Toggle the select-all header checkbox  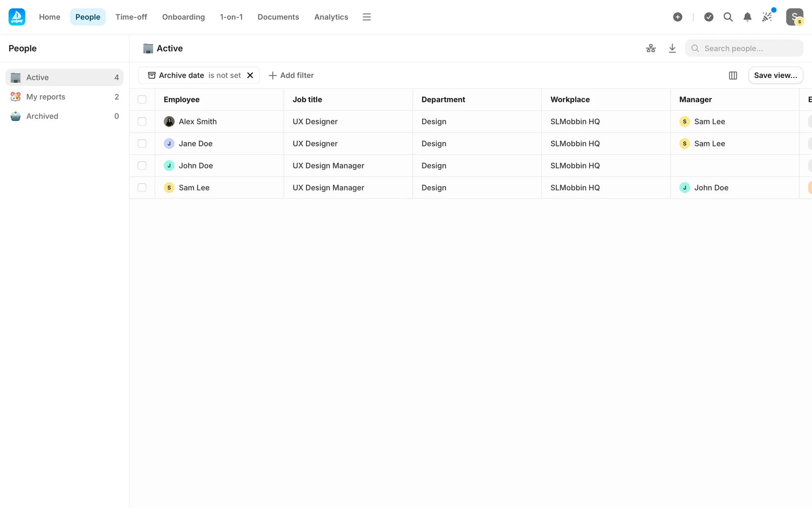click(142, 99)
